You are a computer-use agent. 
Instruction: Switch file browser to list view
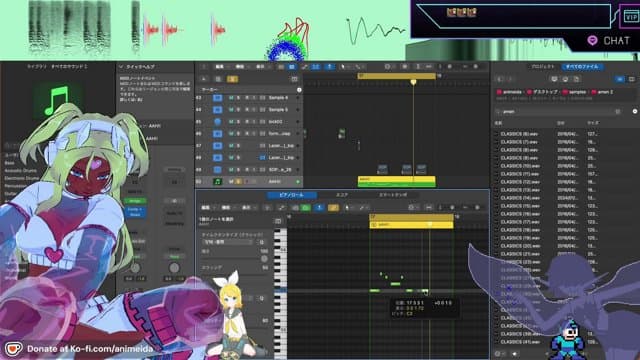tap(620, 79)
